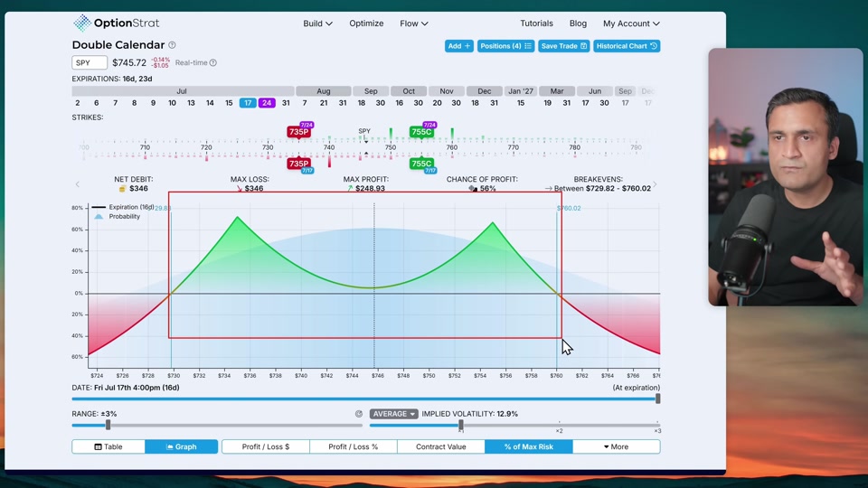868x488 pixels.
Task: Click the SPY ticker input field
Action: 90,62
